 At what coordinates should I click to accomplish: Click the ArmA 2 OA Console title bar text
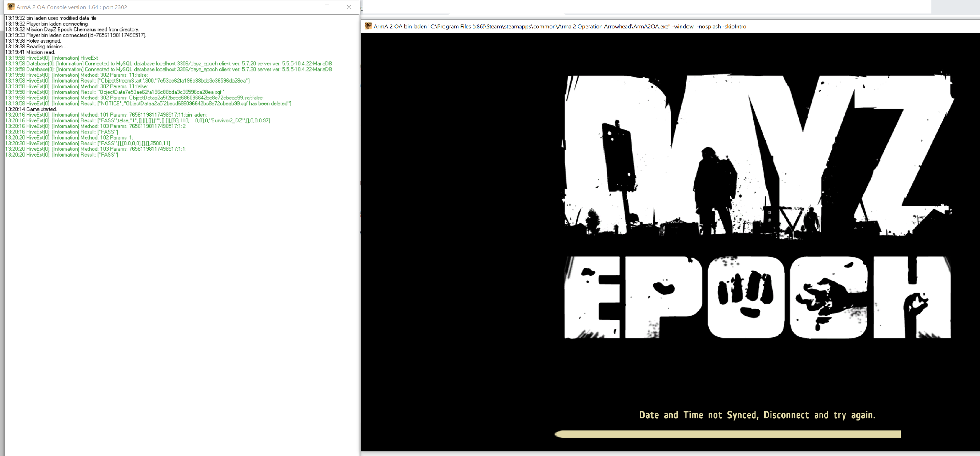[72, 7]
